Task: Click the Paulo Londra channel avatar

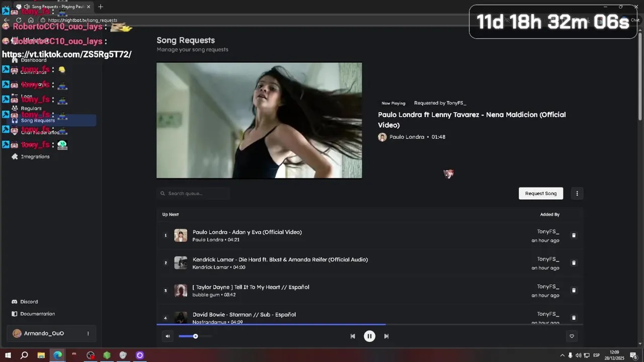Action: click(382, 137)
